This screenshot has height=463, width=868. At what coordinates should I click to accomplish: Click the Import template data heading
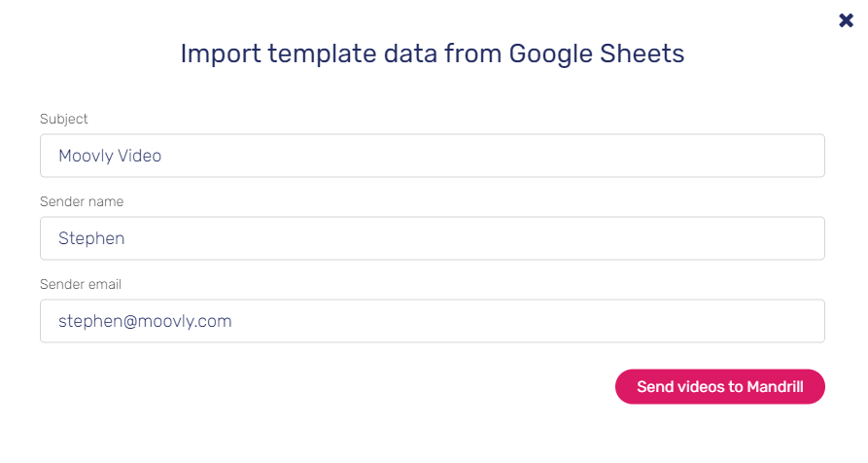coord(433,54)
